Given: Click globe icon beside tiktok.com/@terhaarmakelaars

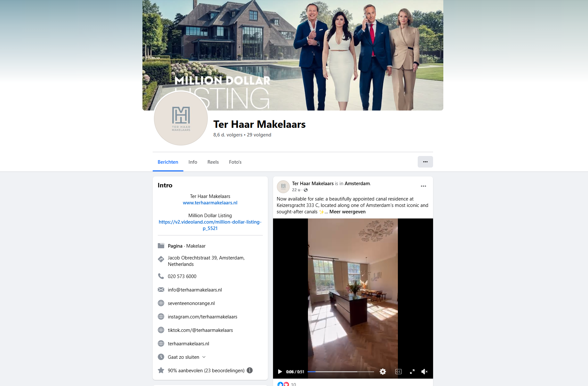Looking at the screenshot, I should 161,330.
